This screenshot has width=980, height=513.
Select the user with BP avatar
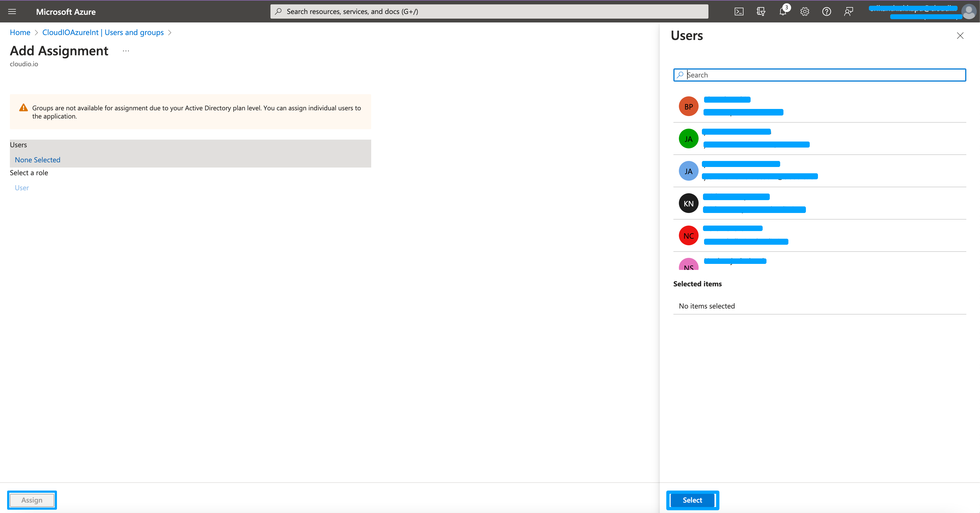tap(688, 106)
